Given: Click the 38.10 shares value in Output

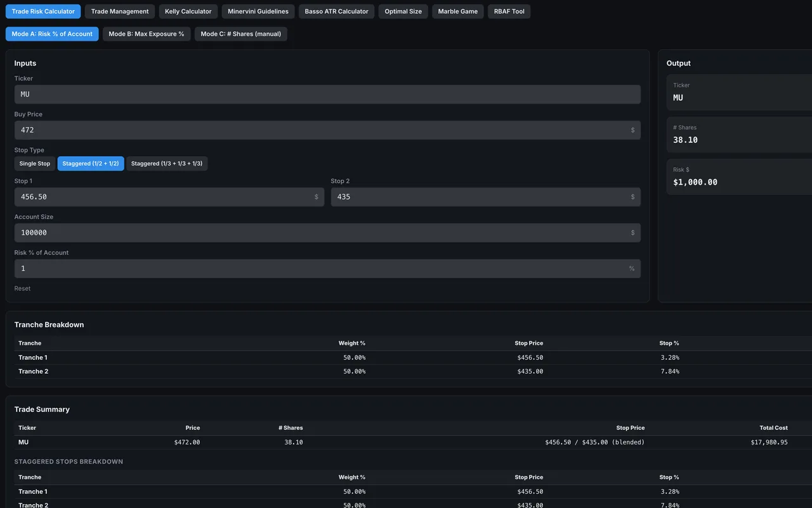Looking at the screenshot, I should [686, 140].
